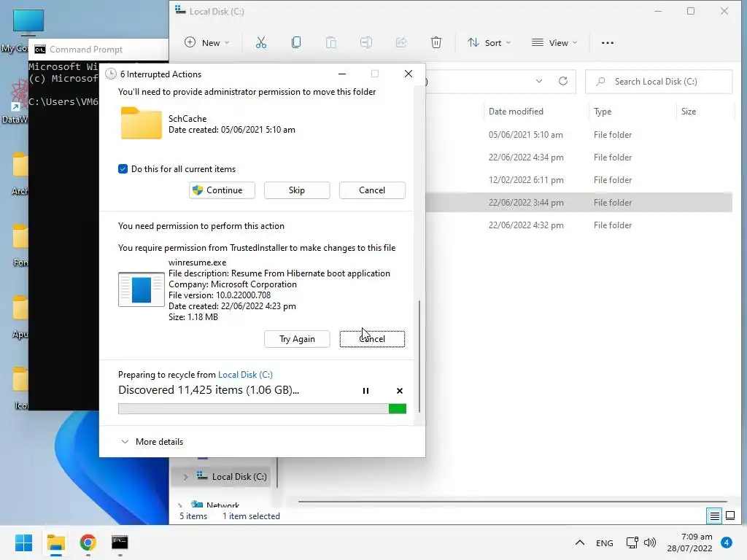Viewport: 747px width, 560px height.
Task: Switch to large thumbnails view icon
Action: [x=730, y=516]
